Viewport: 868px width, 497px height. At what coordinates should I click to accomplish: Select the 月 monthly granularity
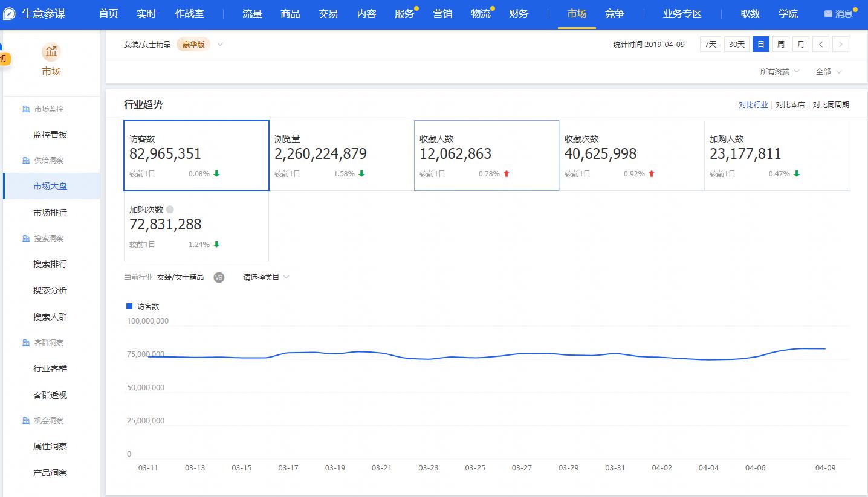[801, 44]
